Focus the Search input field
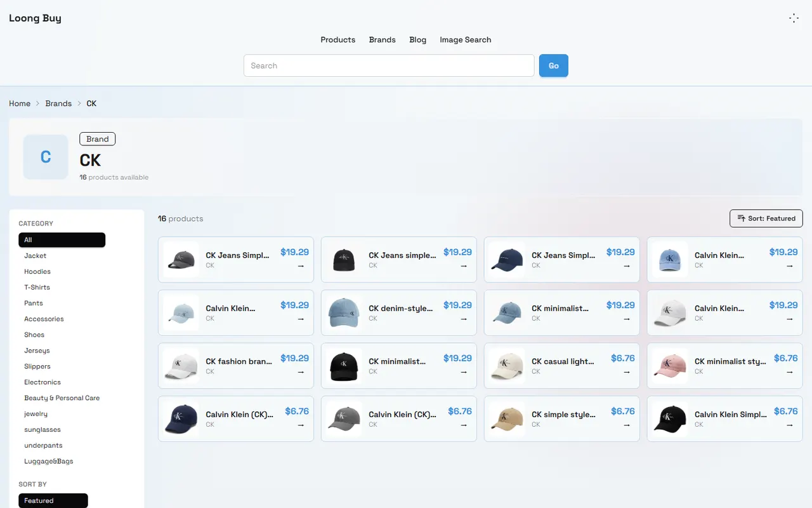The height and width of the screenshot is (508, 812). [x=389, y=65]
